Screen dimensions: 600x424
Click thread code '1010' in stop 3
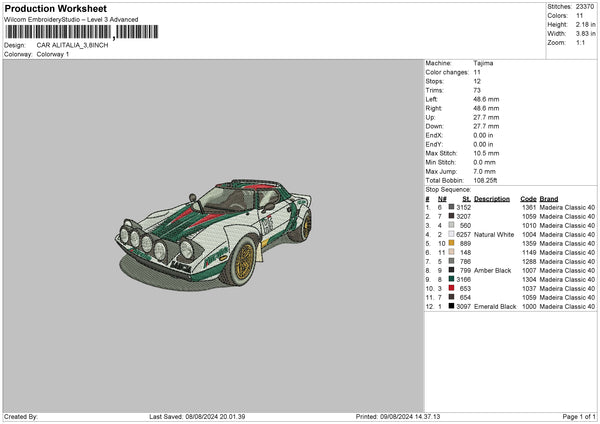coord(529,225)
